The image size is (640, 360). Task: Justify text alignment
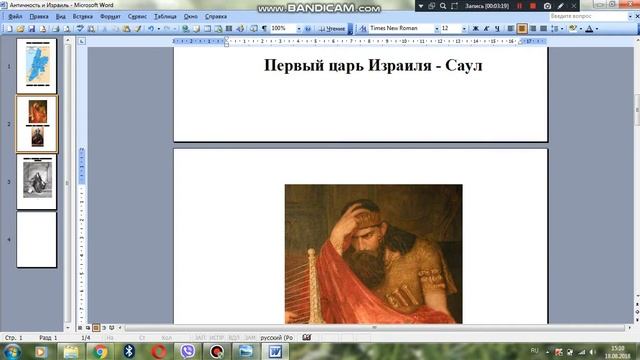point(543,29)
